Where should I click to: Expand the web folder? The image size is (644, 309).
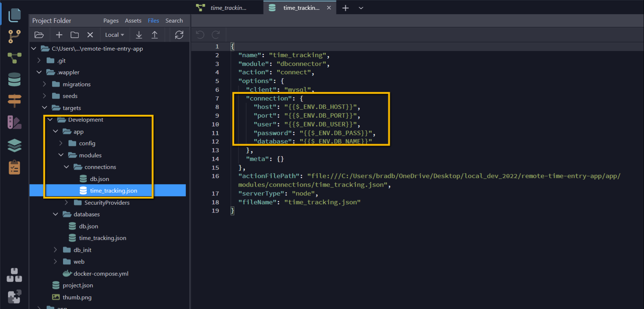55,262
